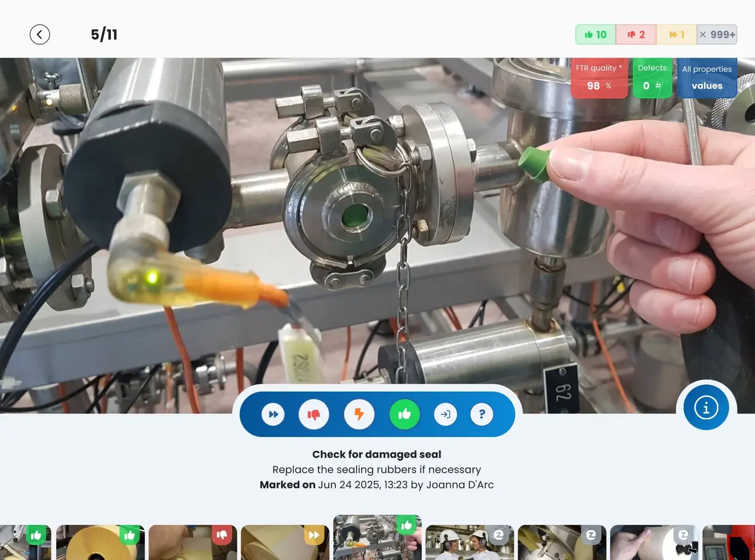
Task: Filter by 10 thumbs-up count
Action: click(595, 34)
